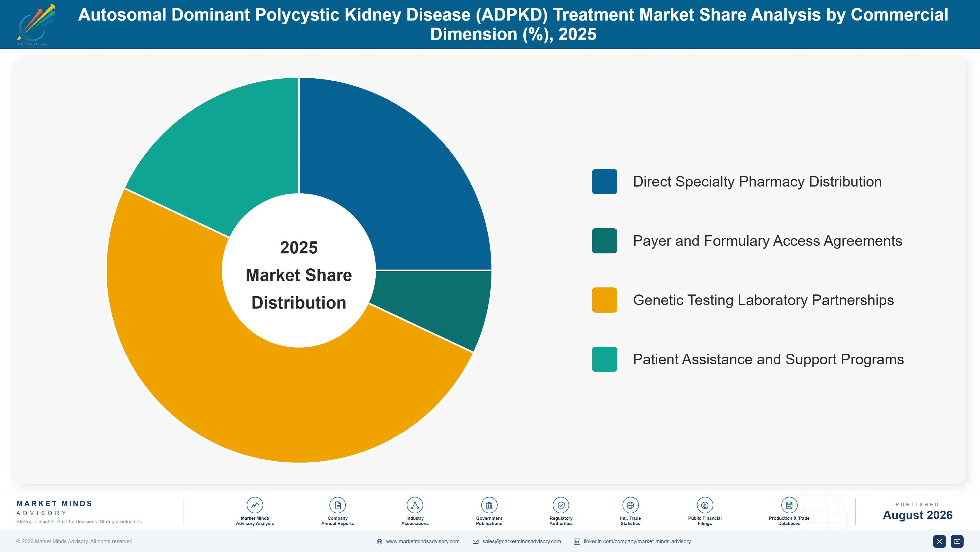Click the Public Financial Filings icon
This screenshot has height=552, width=980.
pyautogui.click(x=705, y=505)
